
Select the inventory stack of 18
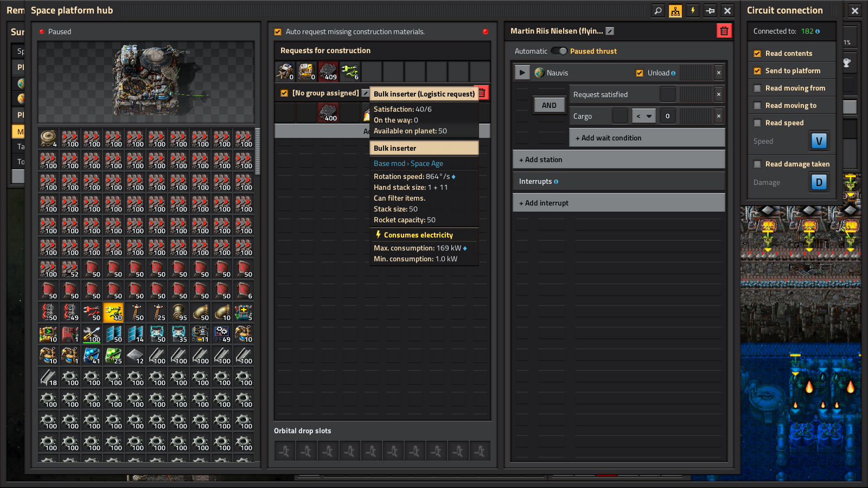tap(49, 377)
